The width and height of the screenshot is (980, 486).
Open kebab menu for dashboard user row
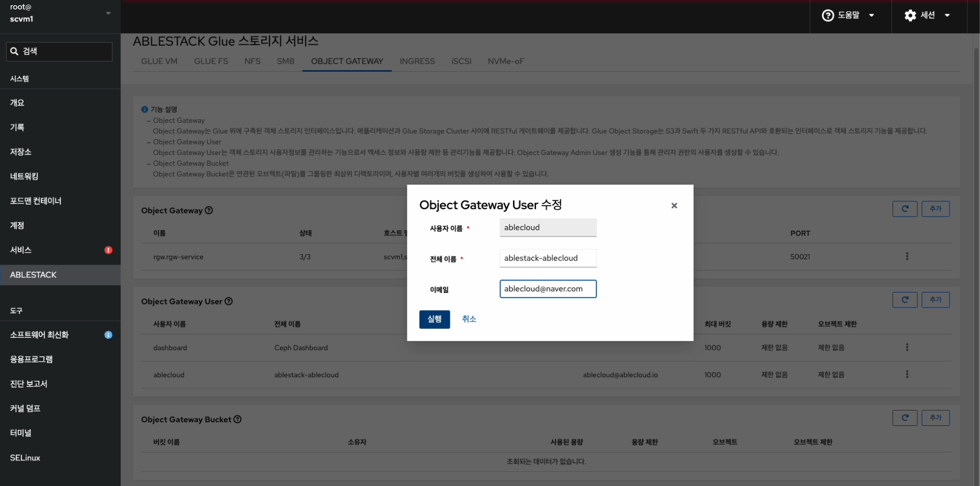907,347
